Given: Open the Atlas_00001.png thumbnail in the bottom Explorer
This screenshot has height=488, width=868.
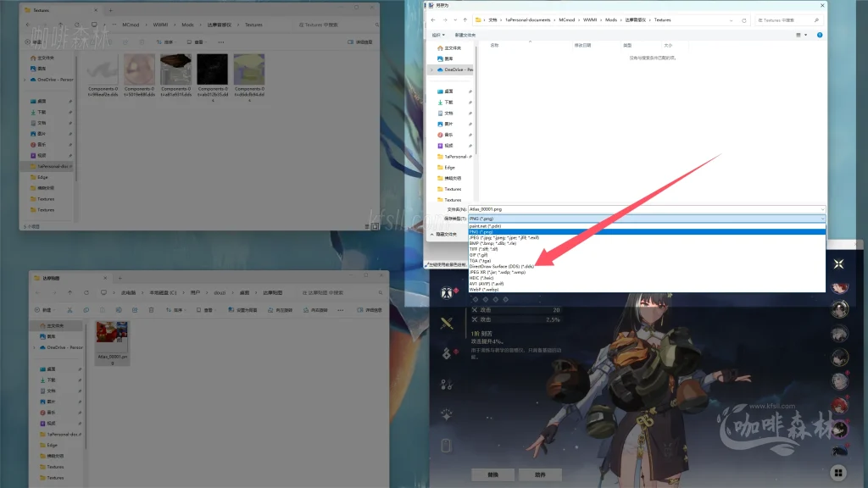Looking at the screenshot, I should (112, 339).
